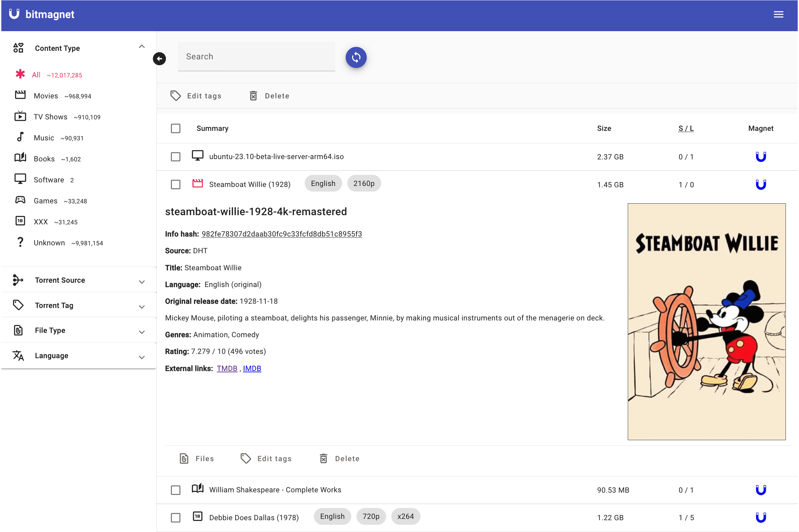Image resolution: width=799 pixels, height=532 pixels.
Task: Click the bitmagnet logo icon
Action: point(14,14)
